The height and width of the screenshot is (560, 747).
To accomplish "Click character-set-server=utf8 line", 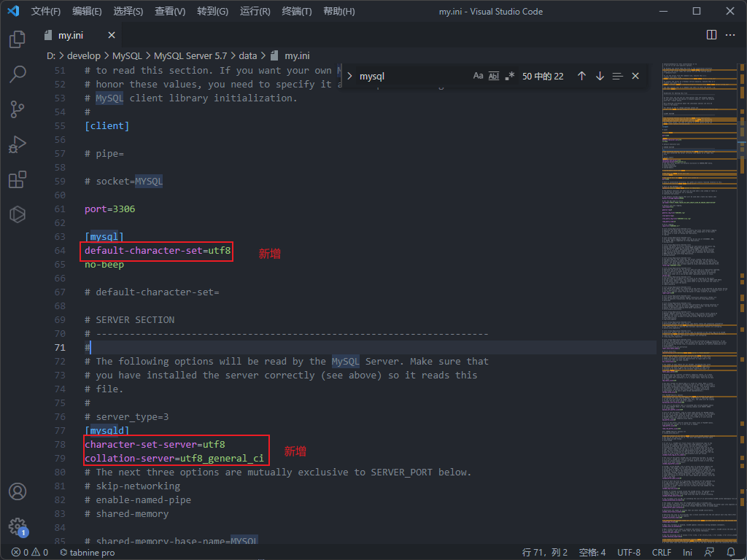I will coord(155,444).
